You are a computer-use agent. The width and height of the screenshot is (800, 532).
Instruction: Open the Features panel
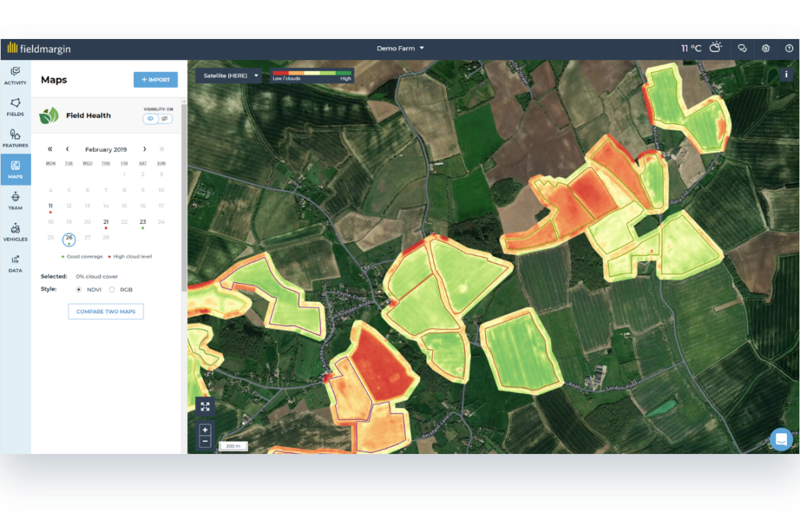(x=15, y=139)
